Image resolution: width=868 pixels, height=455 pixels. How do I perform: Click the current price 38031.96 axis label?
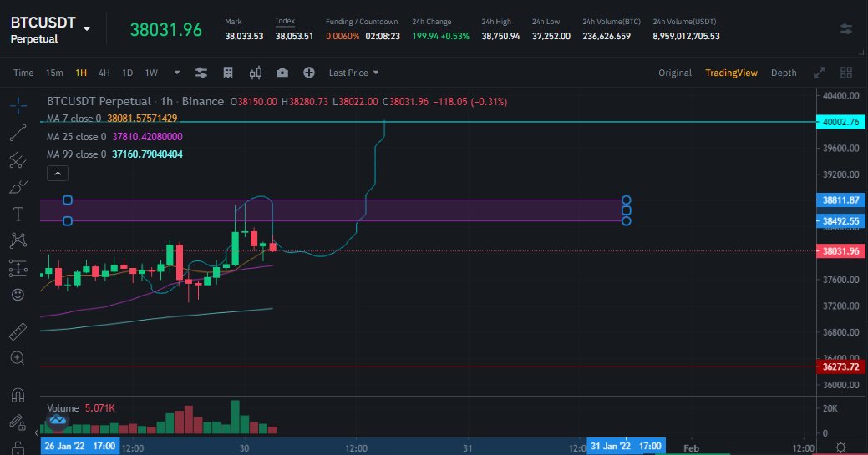840,250
